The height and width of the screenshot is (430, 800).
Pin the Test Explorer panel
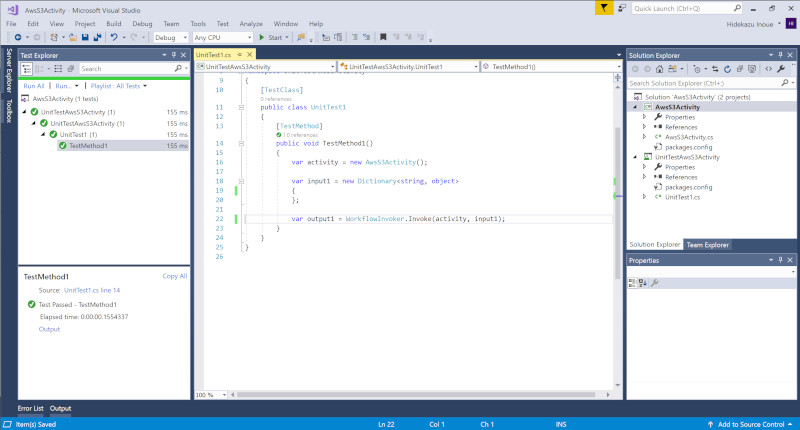(173, 54)
